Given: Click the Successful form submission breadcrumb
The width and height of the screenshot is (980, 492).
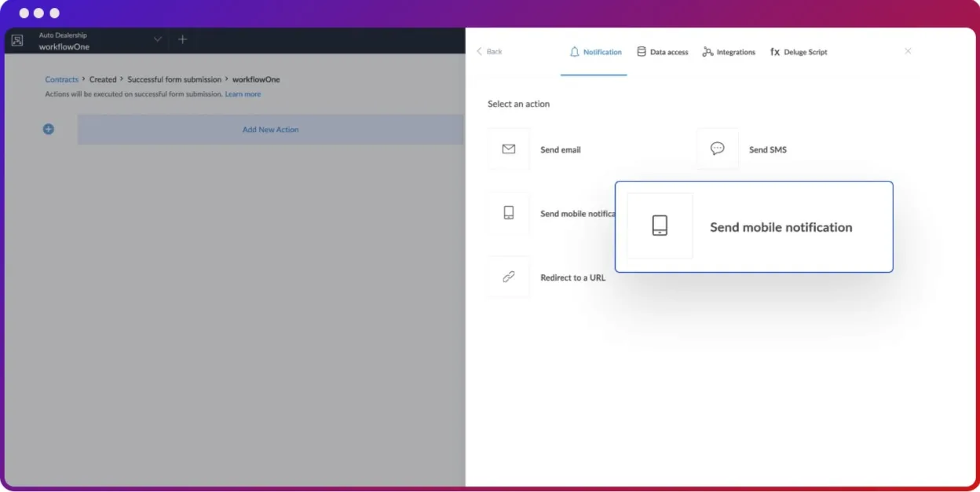Looking at the screenshot, I should 174,79.
